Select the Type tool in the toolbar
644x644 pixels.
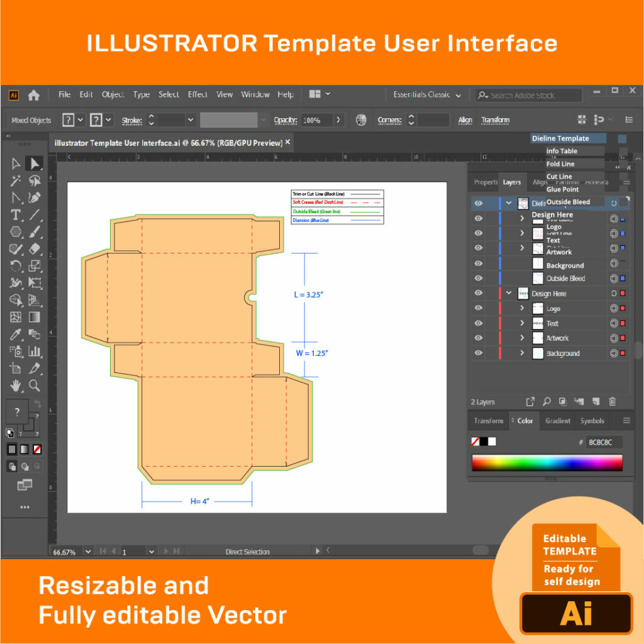click(16, 213)
